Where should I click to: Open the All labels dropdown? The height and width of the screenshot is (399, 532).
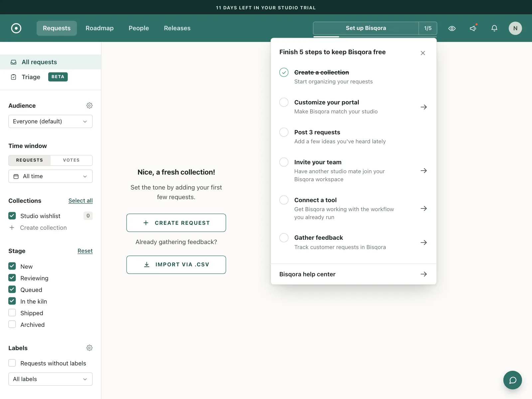pos(51,379)
